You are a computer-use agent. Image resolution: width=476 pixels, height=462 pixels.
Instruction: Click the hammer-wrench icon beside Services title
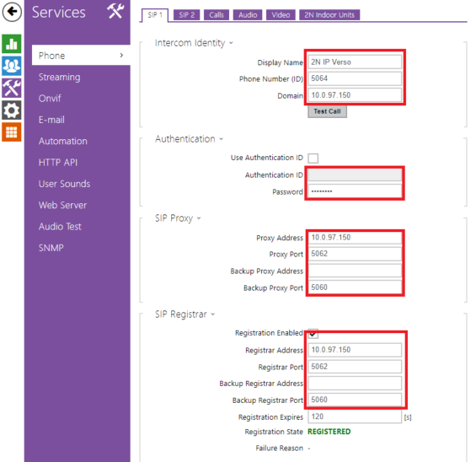[115, 11]
